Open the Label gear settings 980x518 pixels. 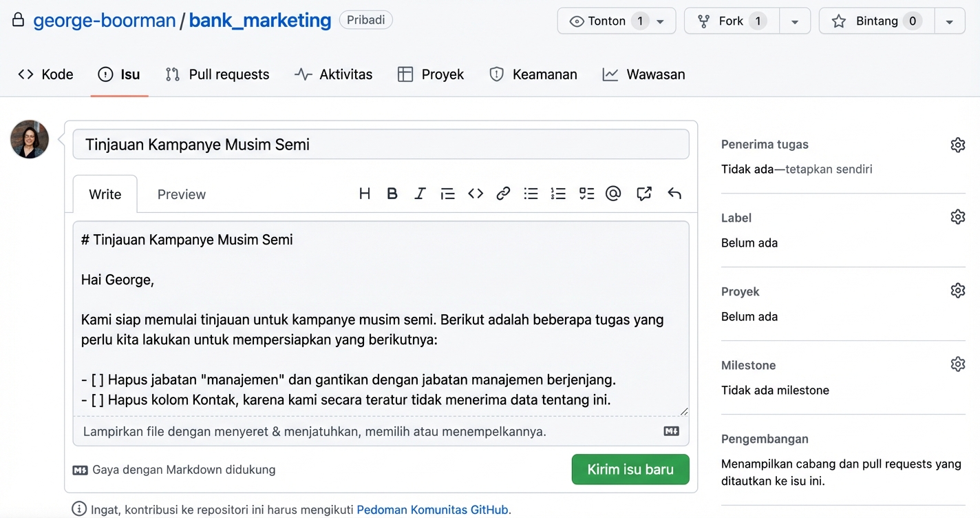click(958, 217)
